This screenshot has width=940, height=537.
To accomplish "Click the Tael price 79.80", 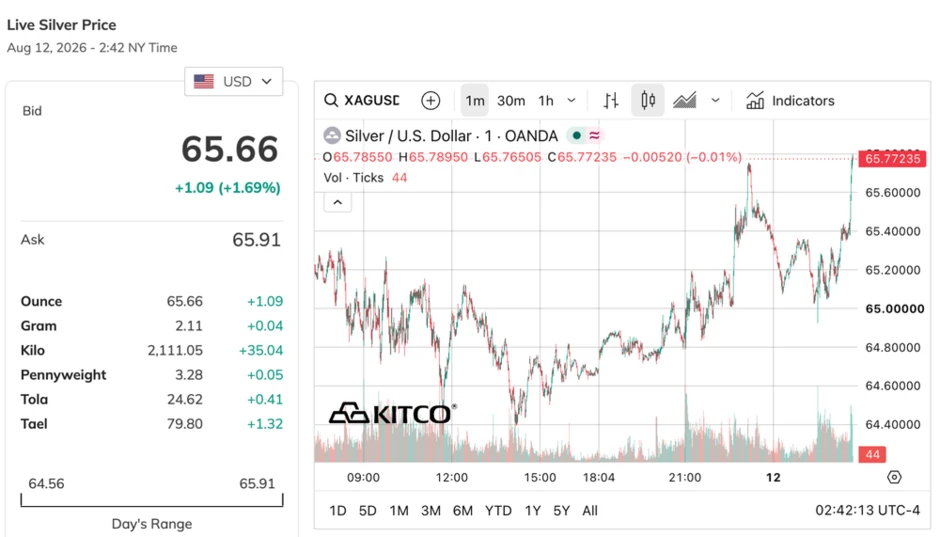I will point(185,424).
